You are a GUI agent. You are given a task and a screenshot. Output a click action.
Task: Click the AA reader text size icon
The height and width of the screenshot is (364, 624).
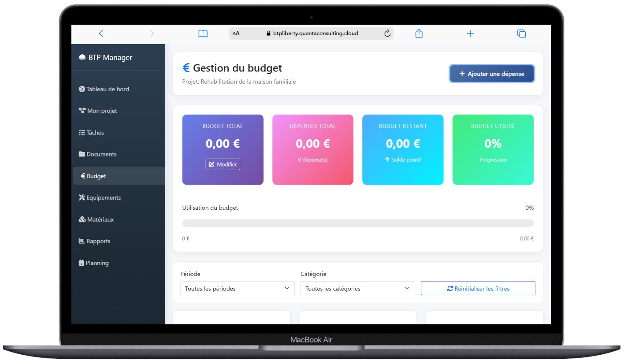click(236, 33)
